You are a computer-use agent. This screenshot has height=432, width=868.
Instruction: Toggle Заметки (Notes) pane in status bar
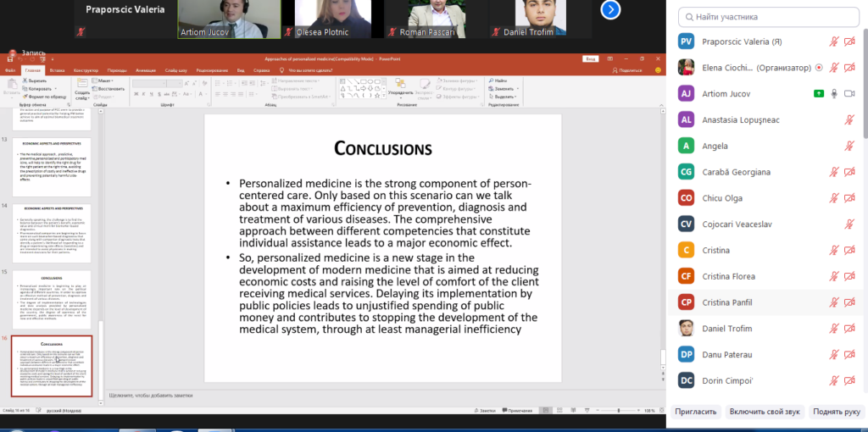[484, 411]
